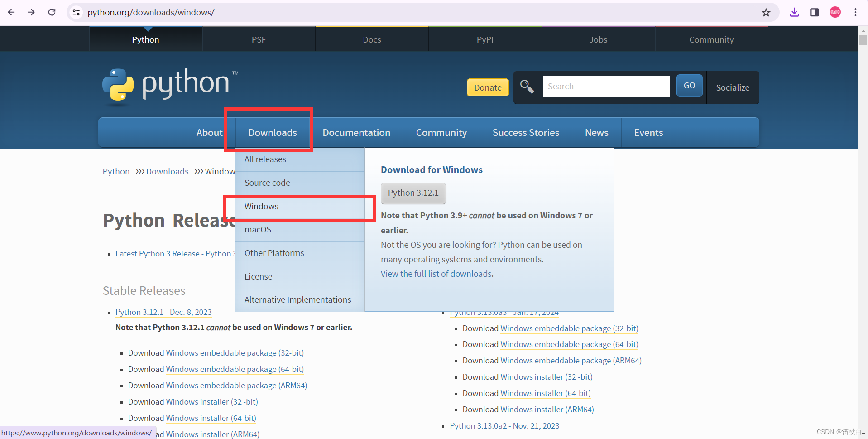Download pre-release Windows embeddable package (ARM64)
The width and height of the screenshot is (868, 439).
[571, 361]
